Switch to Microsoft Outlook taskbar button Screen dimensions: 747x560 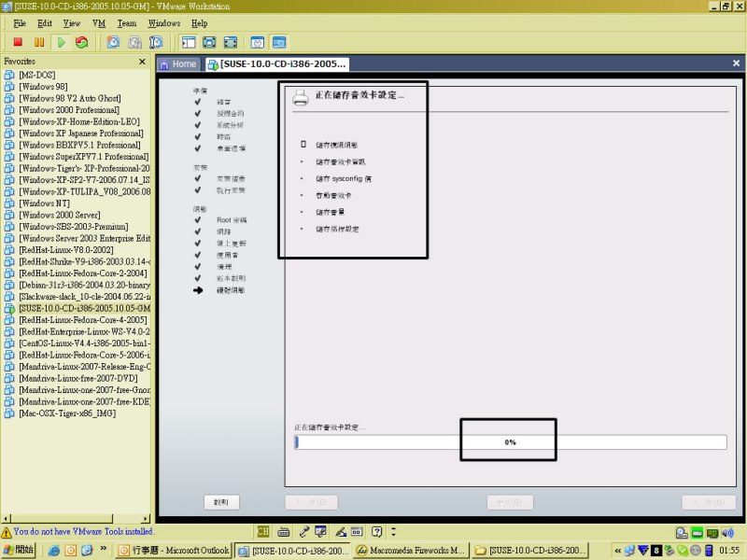pos(174,551)
